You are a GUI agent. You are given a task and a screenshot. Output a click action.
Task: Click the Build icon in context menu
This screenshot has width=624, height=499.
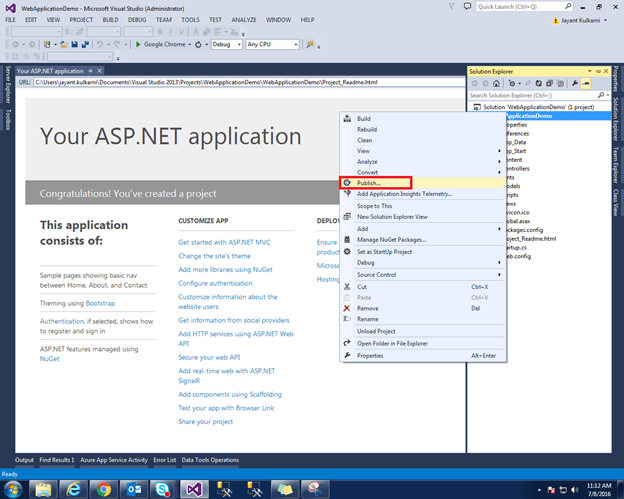click(x=347, y=118)
